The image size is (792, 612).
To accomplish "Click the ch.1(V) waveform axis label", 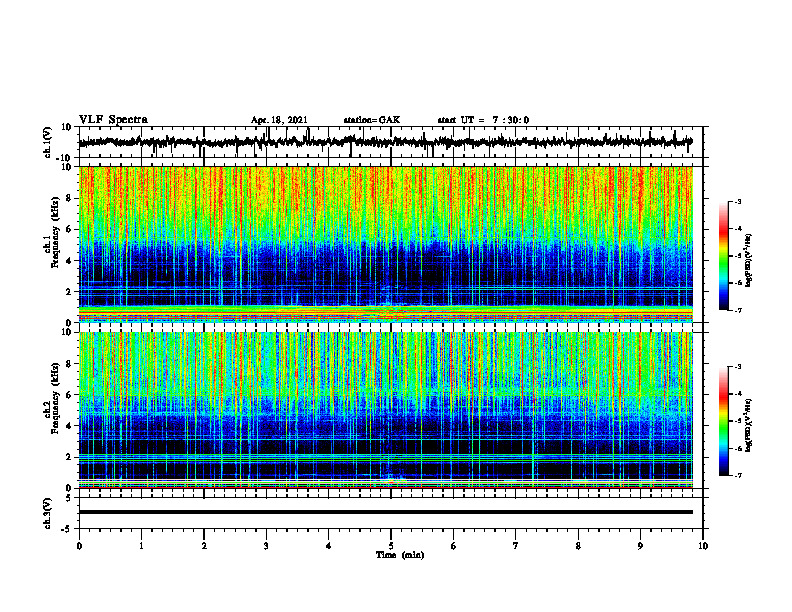I will pyautogui.click(x=48, y=142).
